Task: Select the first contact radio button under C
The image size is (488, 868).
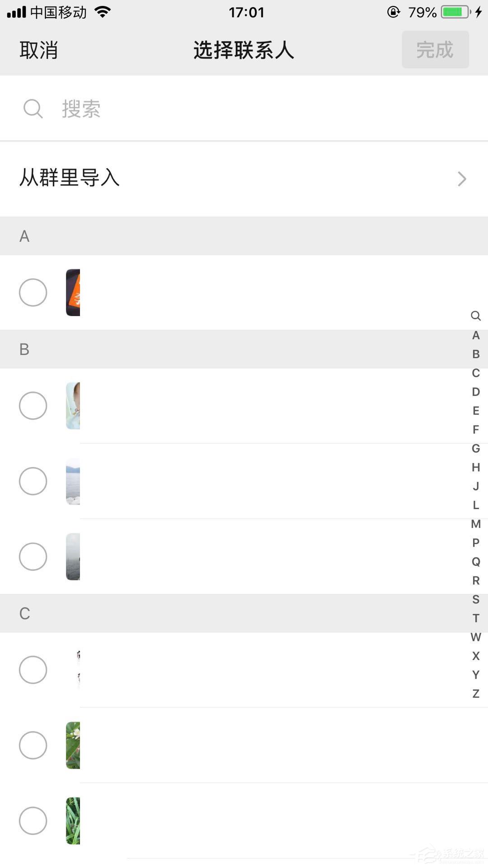Action: tap(33, 670)
